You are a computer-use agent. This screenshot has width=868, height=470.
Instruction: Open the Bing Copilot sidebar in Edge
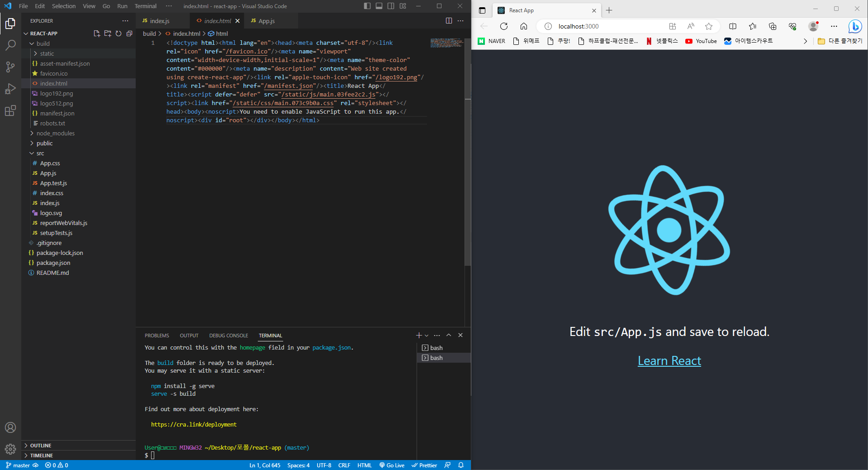[855, 26]
